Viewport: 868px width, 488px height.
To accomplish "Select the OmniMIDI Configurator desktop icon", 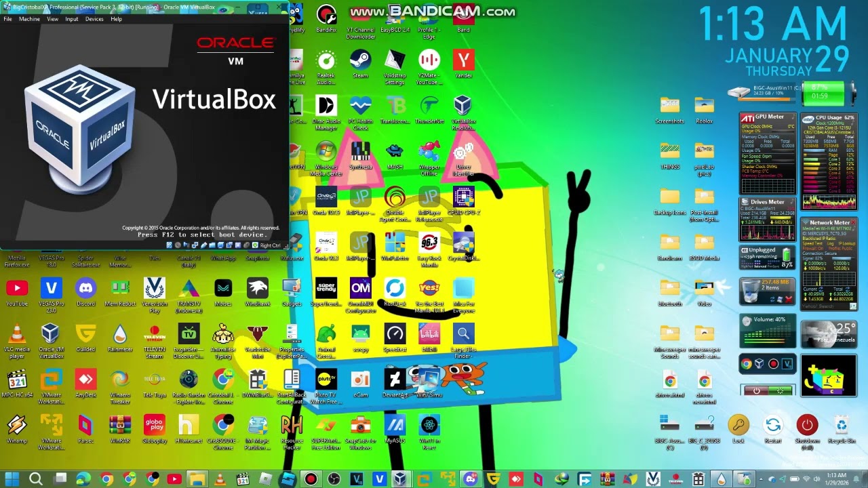I will pos(360,295).
